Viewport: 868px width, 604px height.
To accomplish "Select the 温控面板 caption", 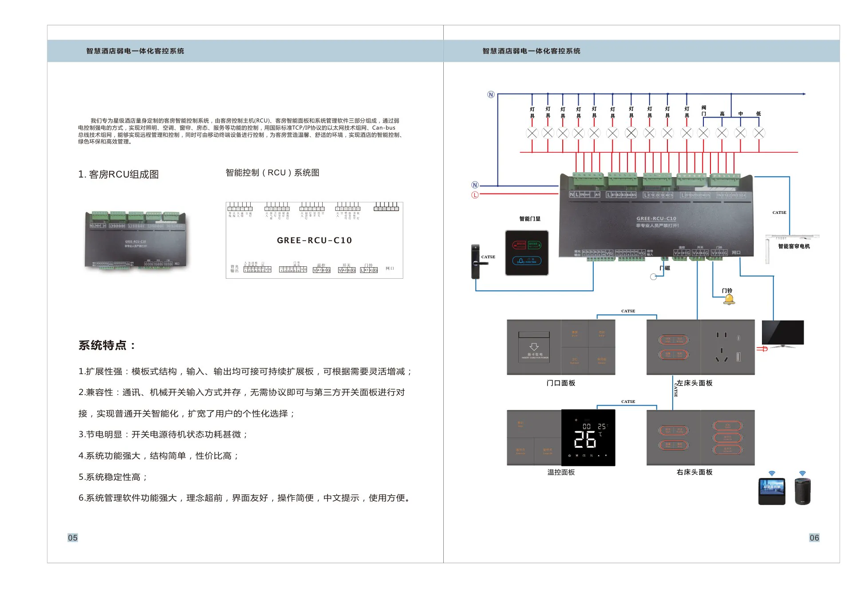I will click(561, 472).
